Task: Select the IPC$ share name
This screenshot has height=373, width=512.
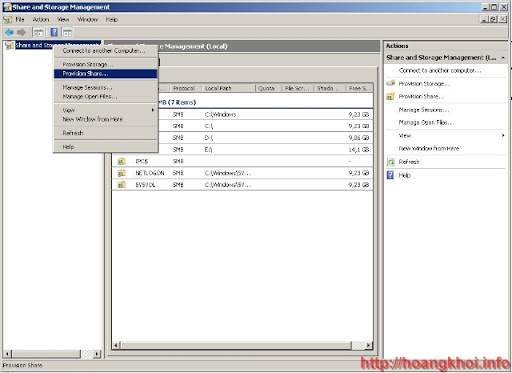Action: (x=141, y=162)
